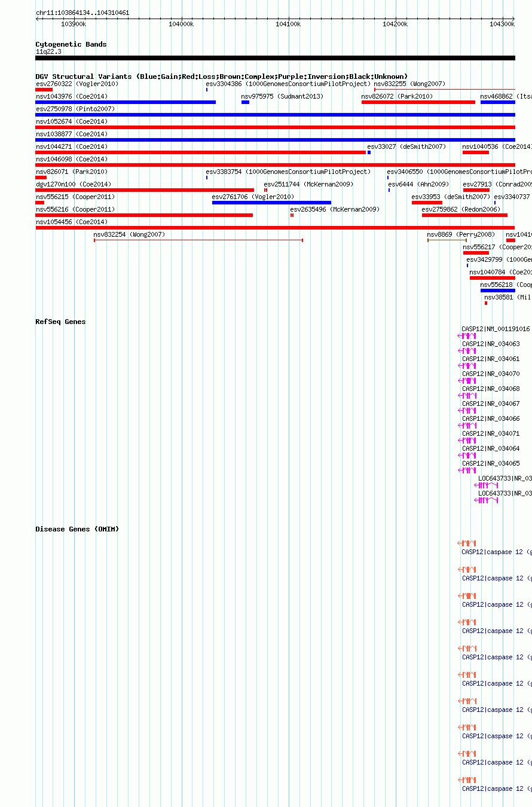The height and width of the screenshot is (807, 532).
Task: Open RefSeq transcript CASP12|NR_034064
Action: pos(491,448)
